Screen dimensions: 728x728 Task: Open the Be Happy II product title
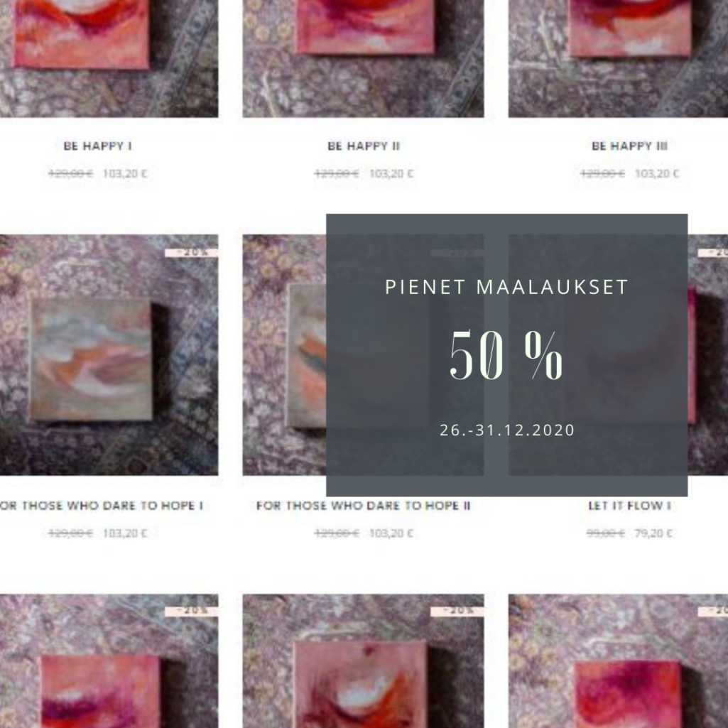(x=364, y=146)
